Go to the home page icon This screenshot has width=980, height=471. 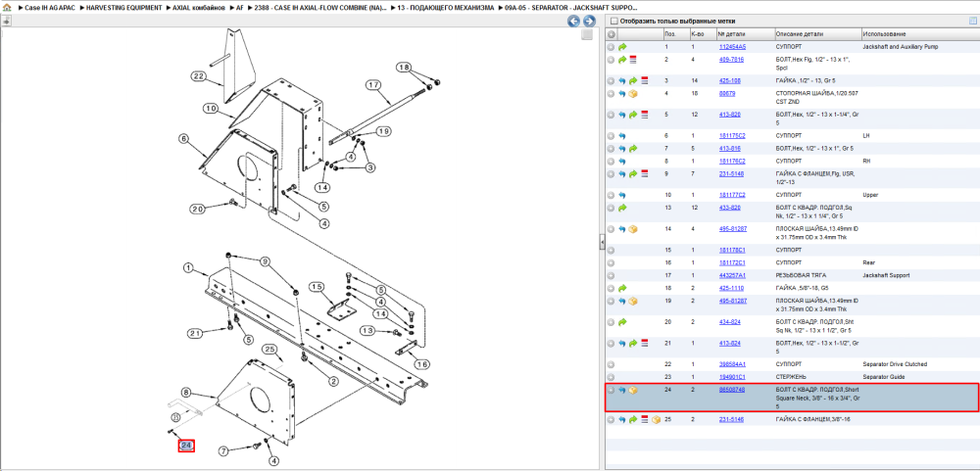(x=7, y=8)
